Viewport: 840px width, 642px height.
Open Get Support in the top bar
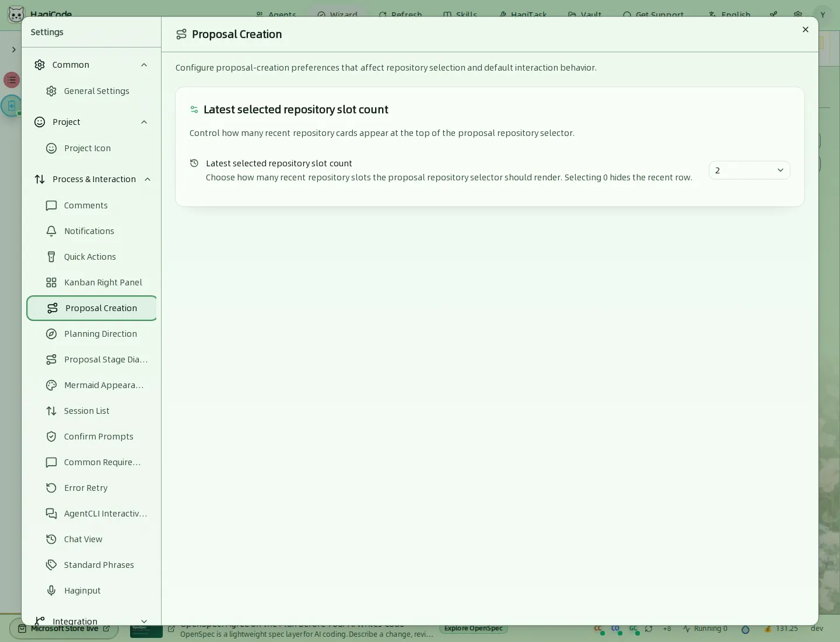point(653,15)
